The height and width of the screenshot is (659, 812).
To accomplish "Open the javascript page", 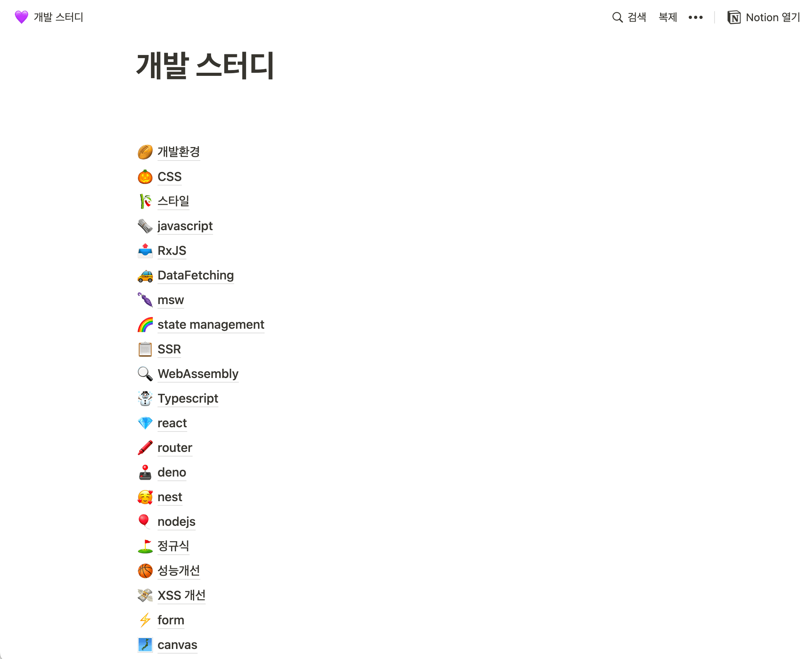I will (x=185, y=226).
